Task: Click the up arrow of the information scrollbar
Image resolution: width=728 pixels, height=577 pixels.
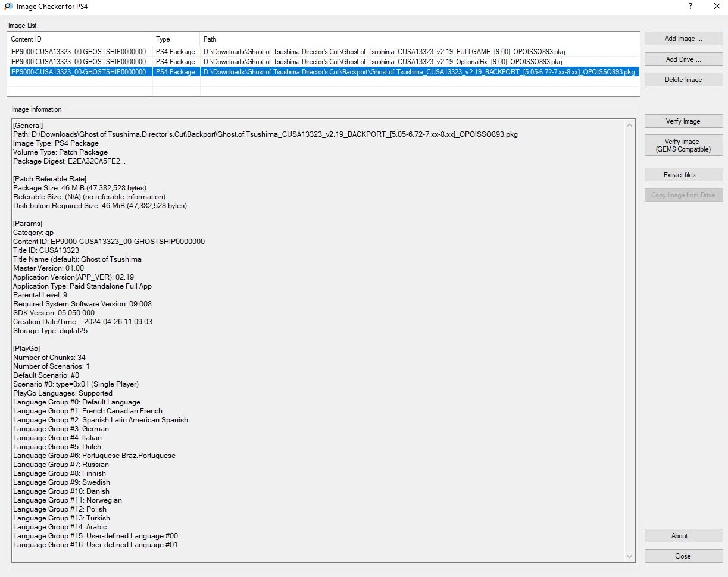Action: point(630,126)
